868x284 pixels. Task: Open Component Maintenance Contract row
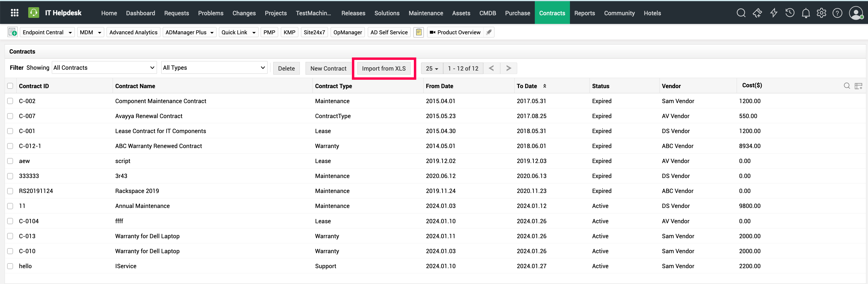pyautogui.click(x=435, y=101)
